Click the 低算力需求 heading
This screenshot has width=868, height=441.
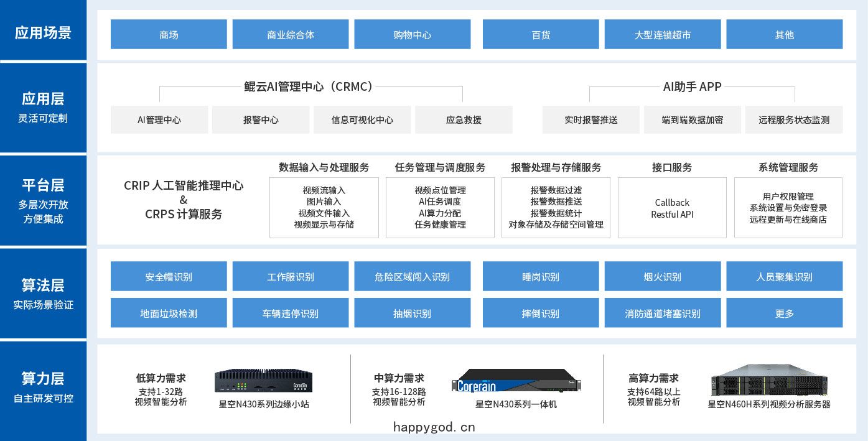tap(161, 378)
